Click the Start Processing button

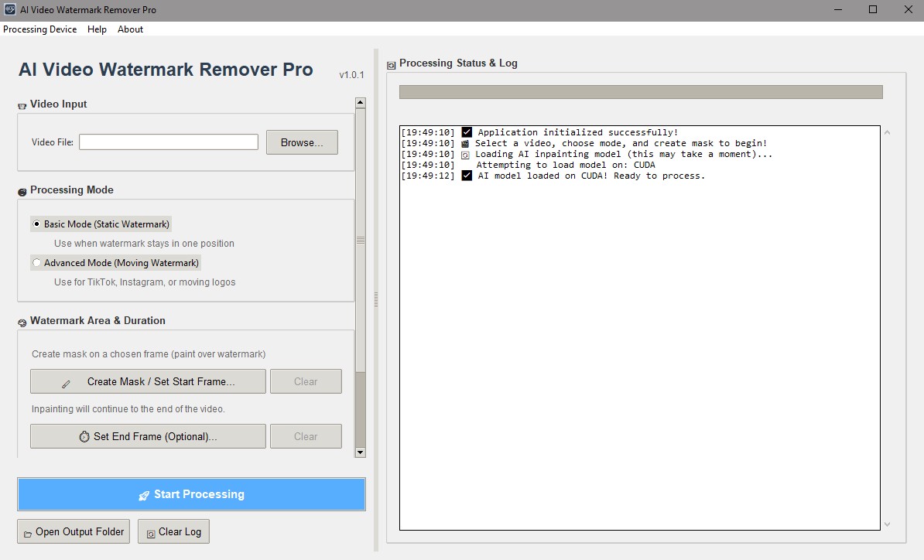pyautogui.click(x=191, y=494)
